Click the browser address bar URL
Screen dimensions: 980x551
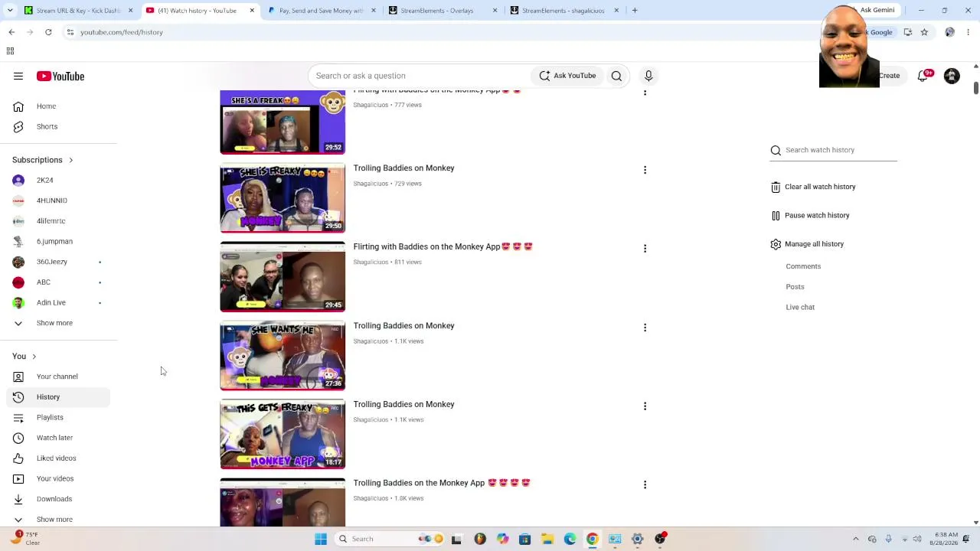122,32
